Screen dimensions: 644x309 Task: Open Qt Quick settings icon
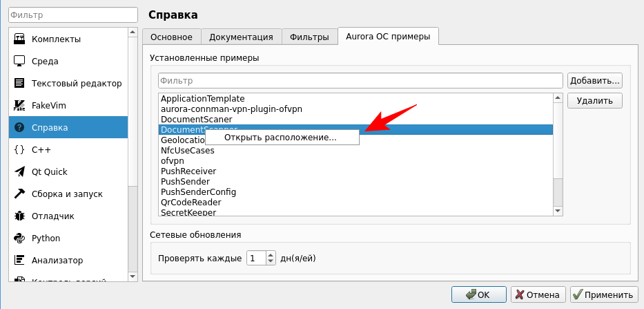(19, 171)
